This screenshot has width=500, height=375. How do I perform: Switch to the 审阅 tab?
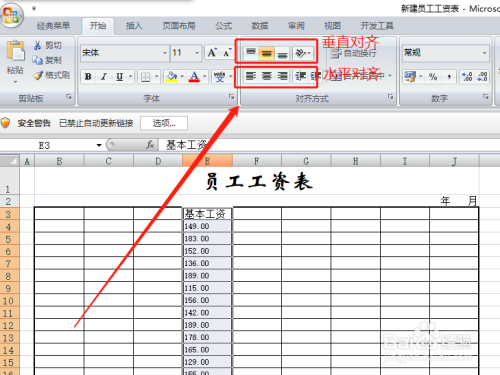[x=296, y=26]
